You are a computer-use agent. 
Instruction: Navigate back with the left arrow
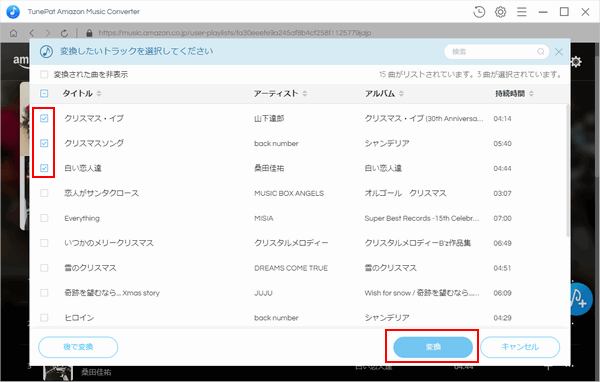pos(32,33)
